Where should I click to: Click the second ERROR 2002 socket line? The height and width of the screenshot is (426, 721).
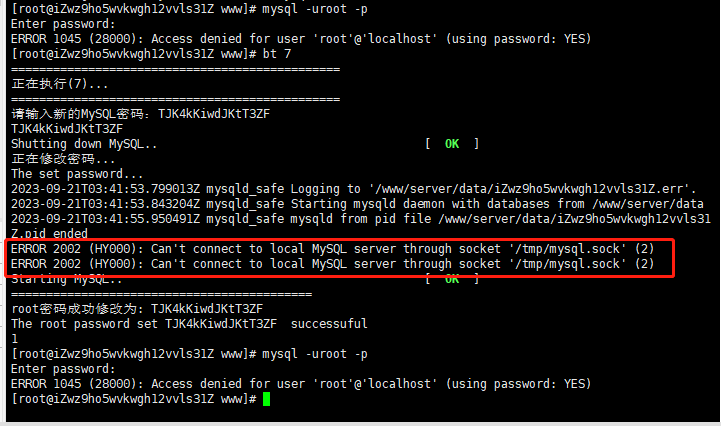coord(332,264)
